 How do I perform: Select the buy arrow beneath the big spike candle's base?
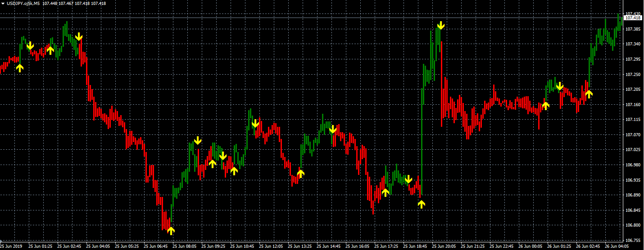click(x=422, y=204)
